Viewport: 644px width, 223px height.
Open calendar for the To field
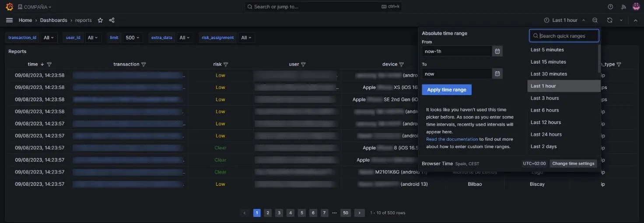tap(497, 74)
